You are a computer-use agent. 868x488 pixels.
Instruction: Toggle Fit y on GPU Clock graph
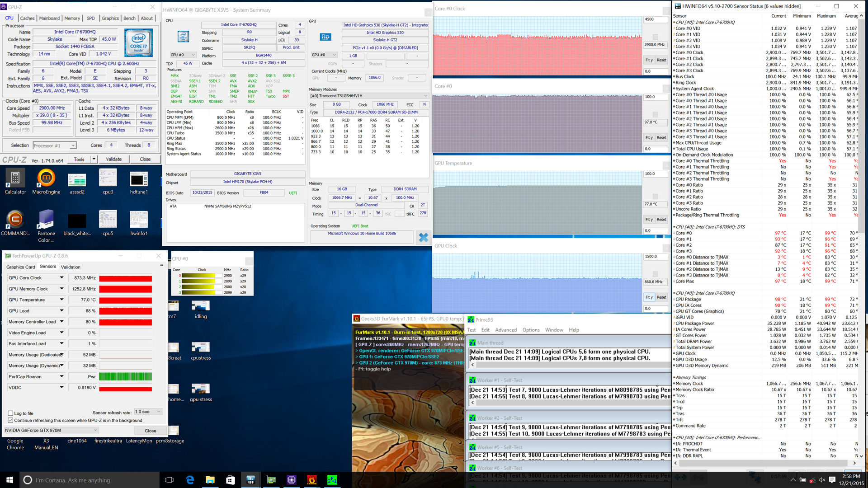pyautogui.click(x=649, y=297)
